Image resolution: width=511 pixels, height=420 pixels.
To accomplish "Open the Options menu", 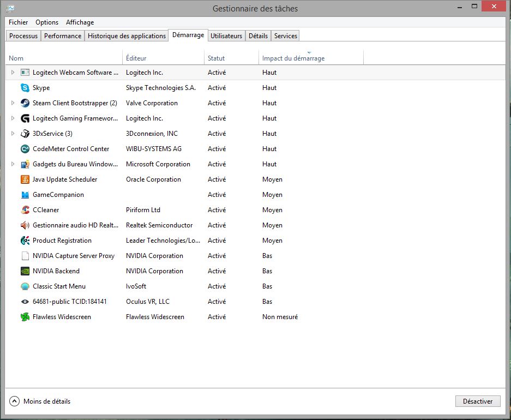I will pos(47,22).
